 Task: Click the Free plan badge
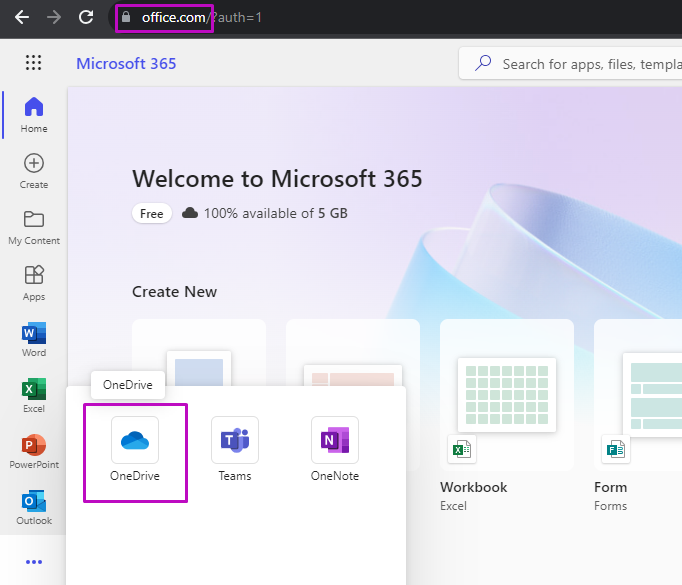[x=152, y=214]
